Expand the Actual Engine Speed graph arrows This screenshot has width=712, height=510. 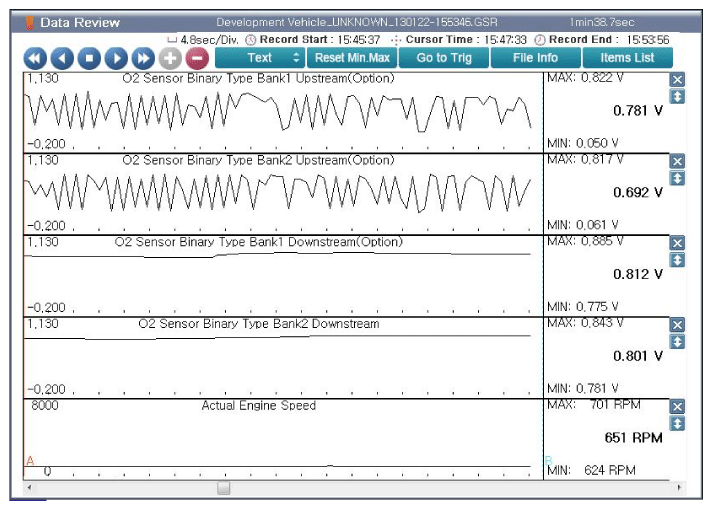[677, 423]
